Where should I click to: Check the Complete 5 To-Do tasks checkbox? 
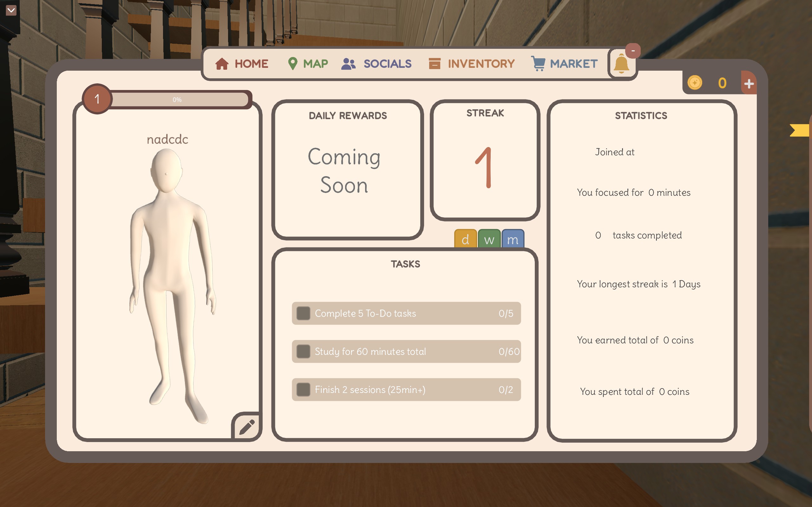pos(303,313)
